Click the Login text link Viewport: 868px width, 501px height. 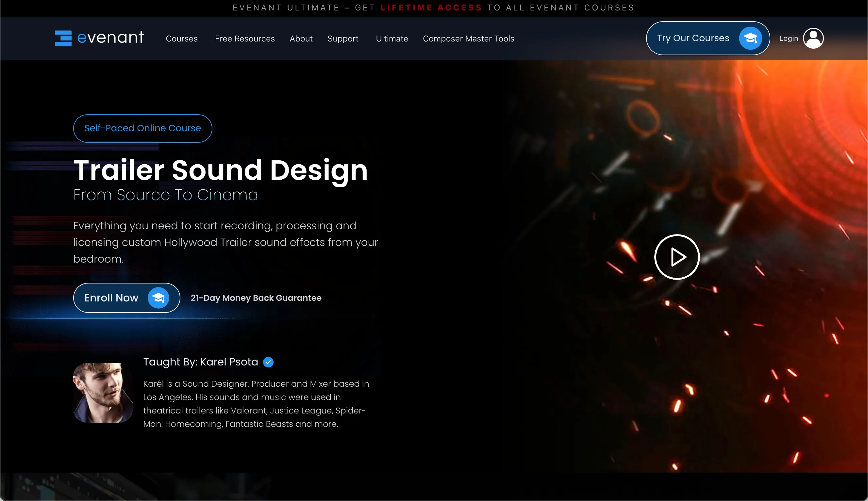[x=788, y=38]
